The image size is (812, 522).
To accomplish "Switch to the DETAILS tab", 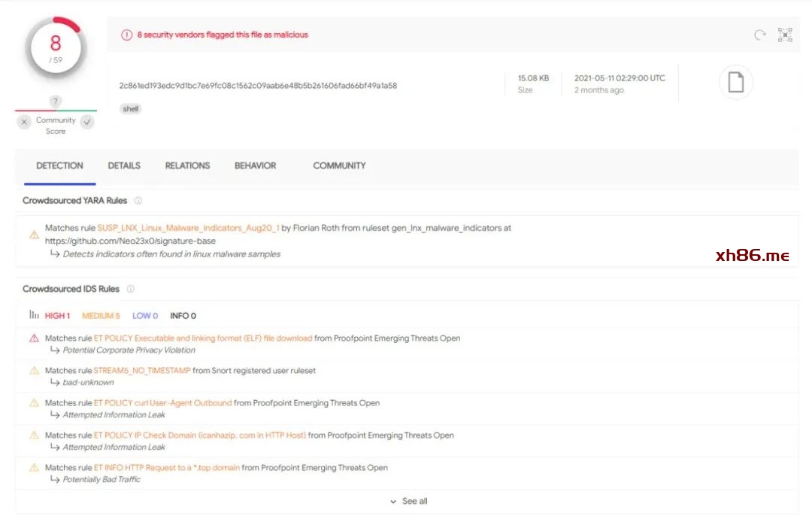I will [x=124, y=165].
